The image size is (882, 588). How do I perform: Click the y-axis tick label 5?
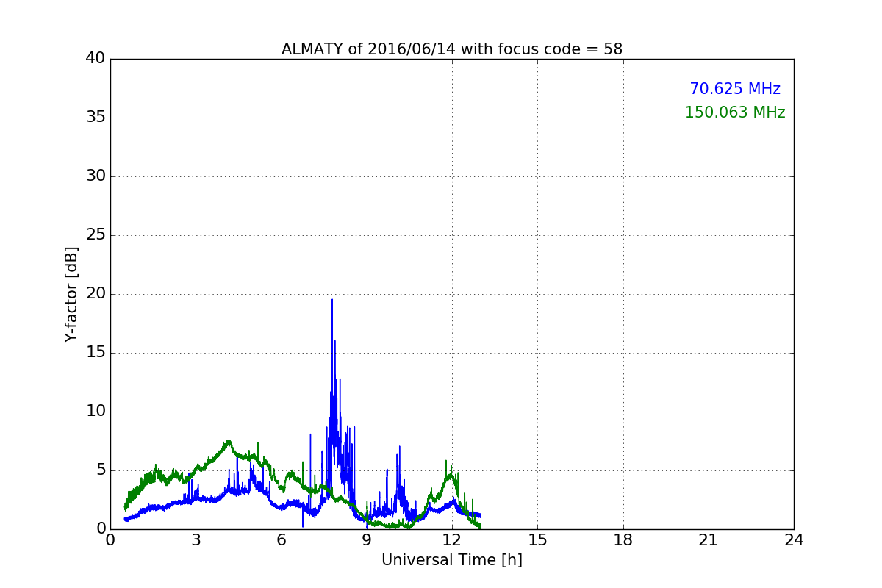[x=101, y=470]
